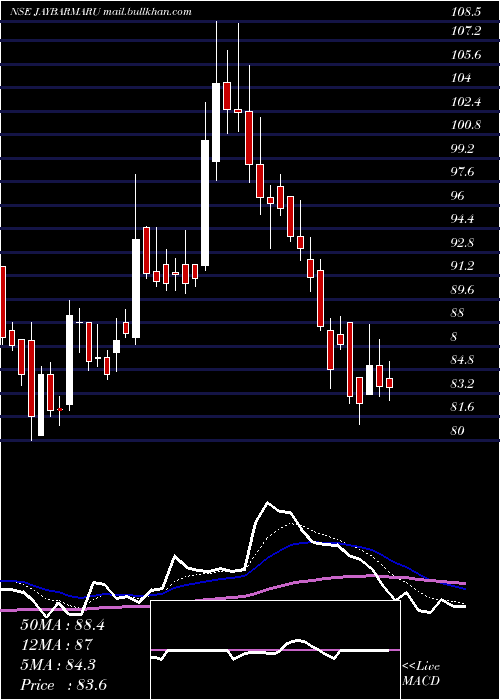Click the NSE JAYBARMARU chart title
500x700 pixels.
55,12
